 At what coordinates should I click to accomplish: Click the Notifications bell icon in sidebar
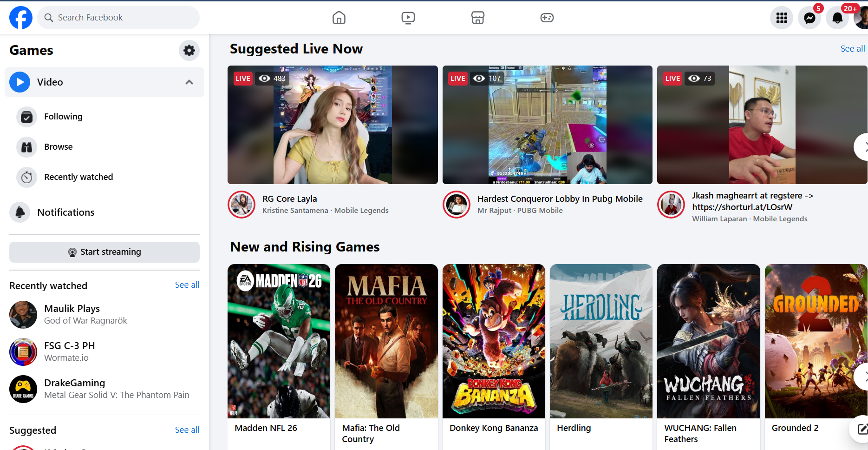pyautogui.click(x=20, y=212)
